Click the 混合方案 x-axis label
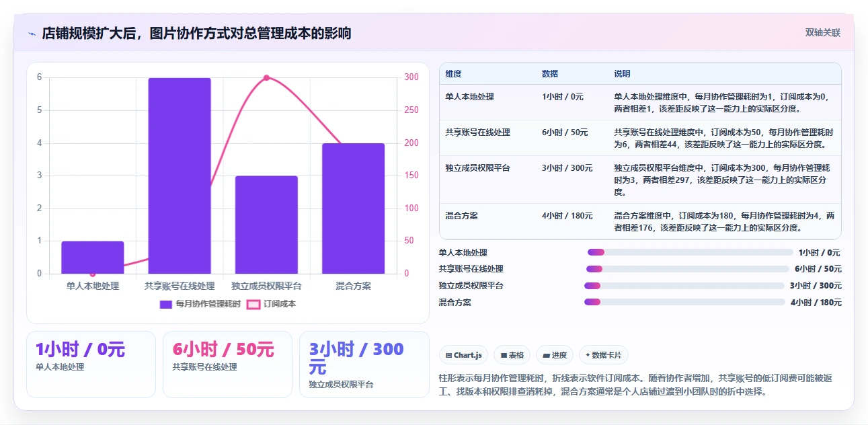 [353, 286]
